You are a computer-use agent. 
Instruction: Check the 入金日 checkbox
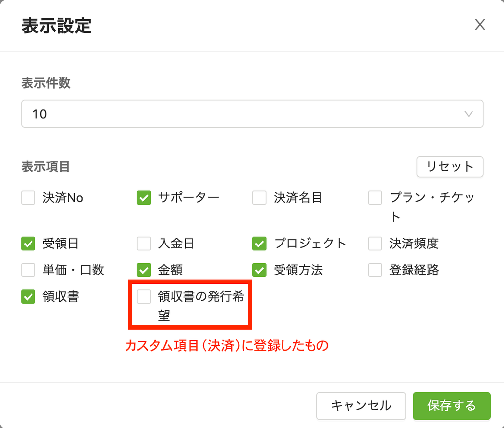point(144,244)
